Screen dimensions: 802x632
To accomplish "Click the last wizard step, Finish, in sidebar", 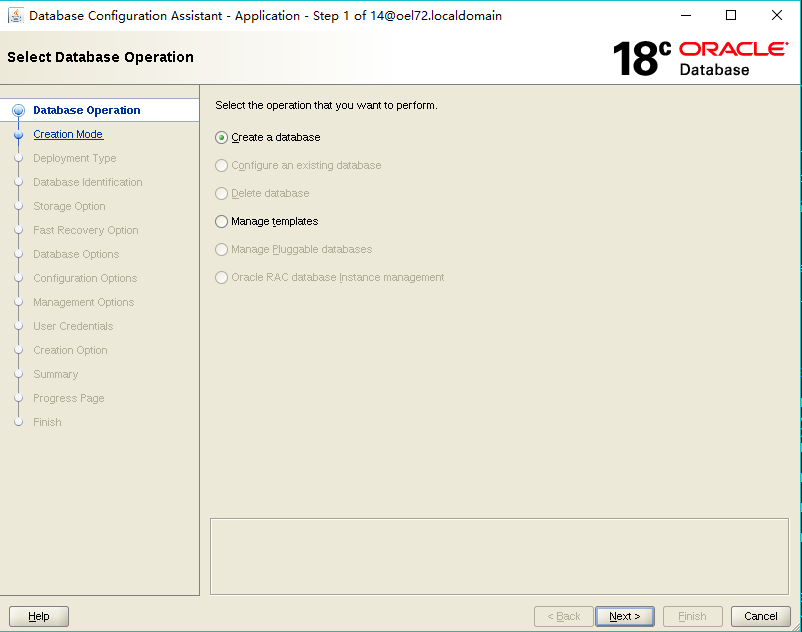I will pos(47,422).
